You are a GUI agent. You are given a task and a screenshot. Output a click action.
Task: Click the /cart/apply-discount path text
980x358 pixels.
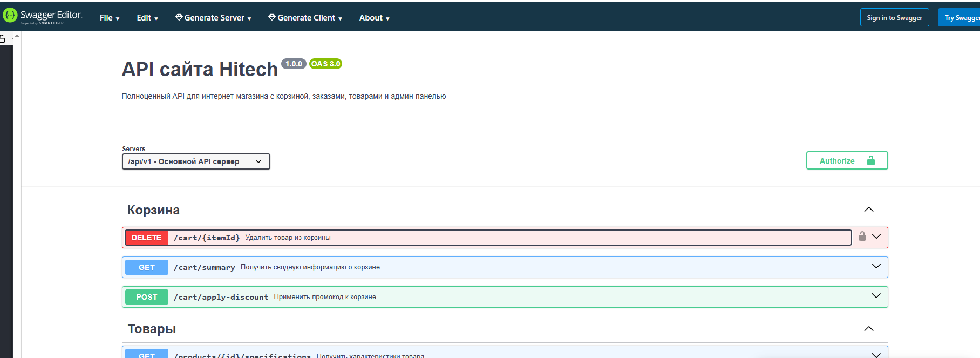(x=221, y=297)
